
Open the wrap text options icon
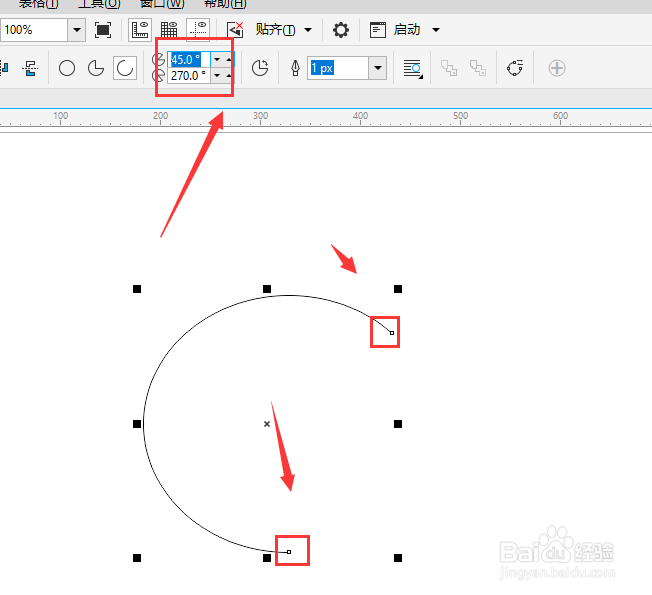[x=413, y=69]
